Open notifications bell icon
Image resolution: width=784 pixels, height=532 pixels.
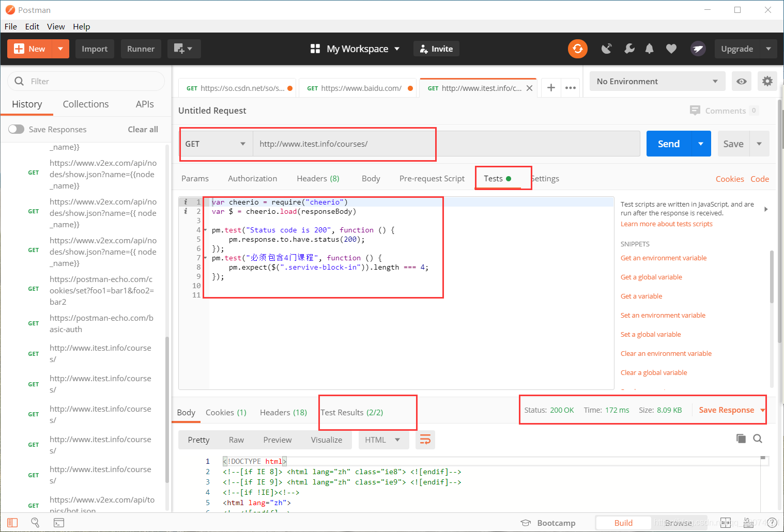pyautogui.click(x=650, y=49)
